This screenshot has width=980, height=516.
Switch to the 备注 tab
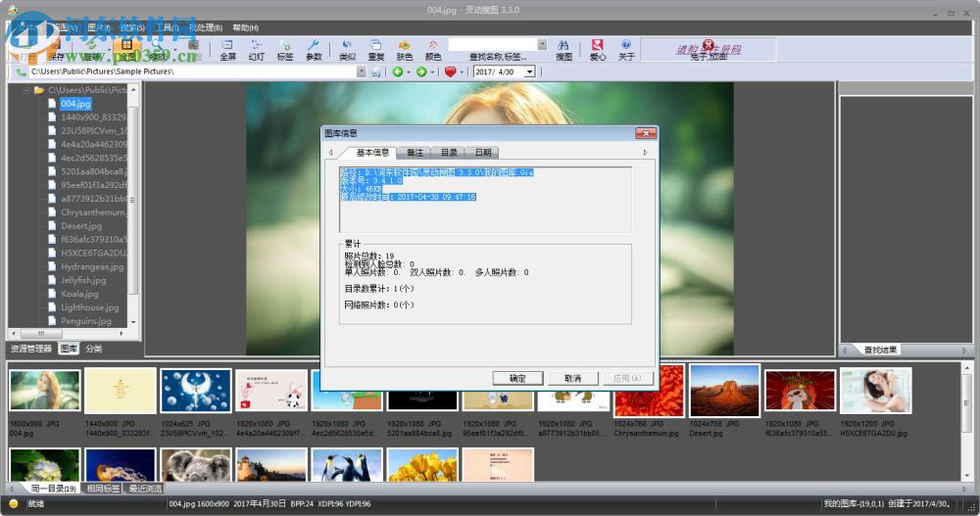tap(415, 153)
